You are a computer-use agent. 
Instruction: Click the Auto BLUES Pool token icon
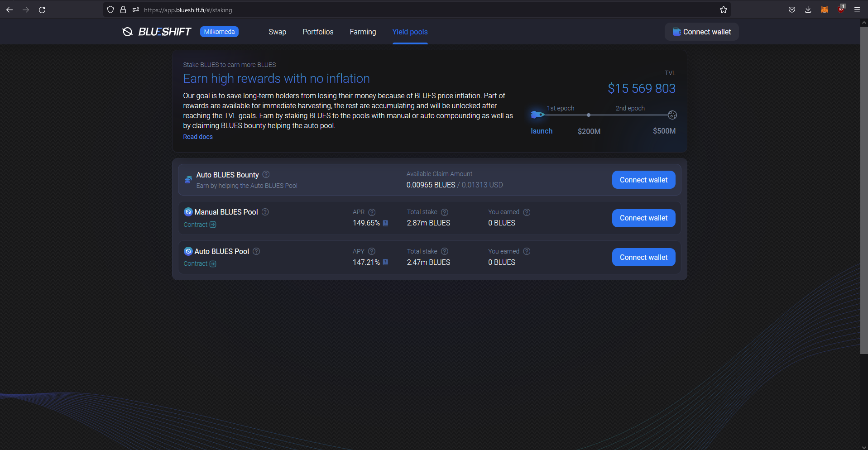(188, 251)
